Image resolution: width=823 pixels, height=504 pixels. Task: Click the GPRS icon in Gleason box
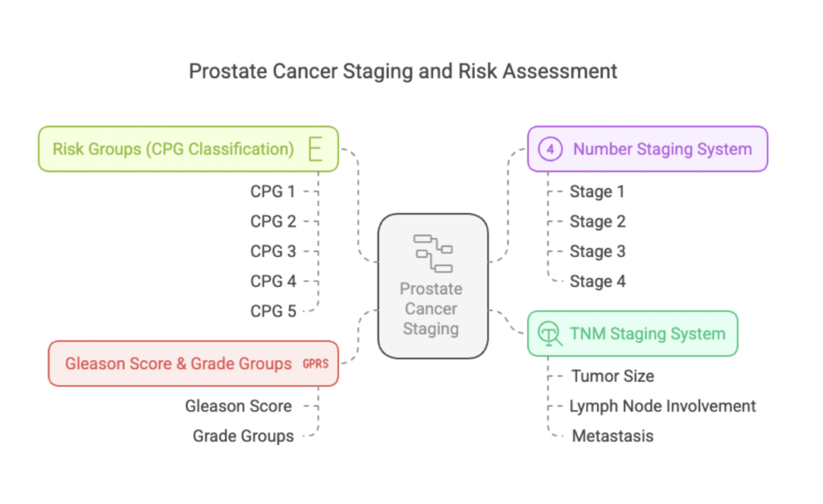[315, 364]
